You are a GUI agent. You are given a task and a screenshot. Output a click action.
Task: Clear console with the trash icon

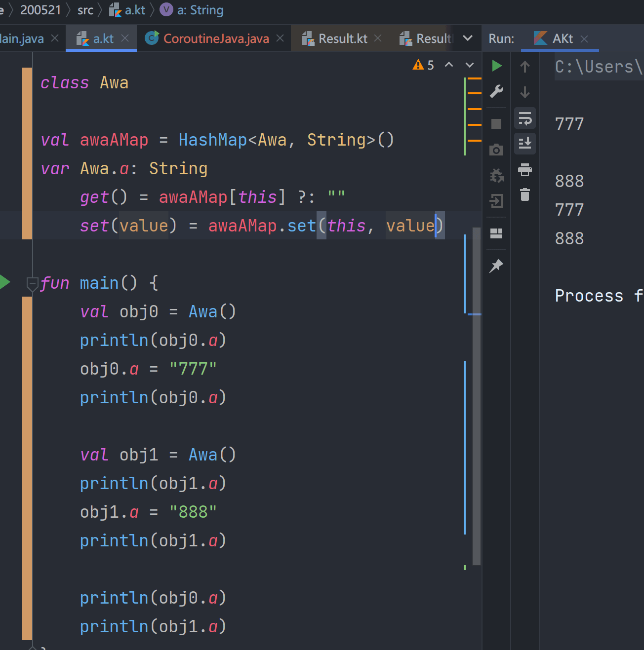tap(525, 195)
